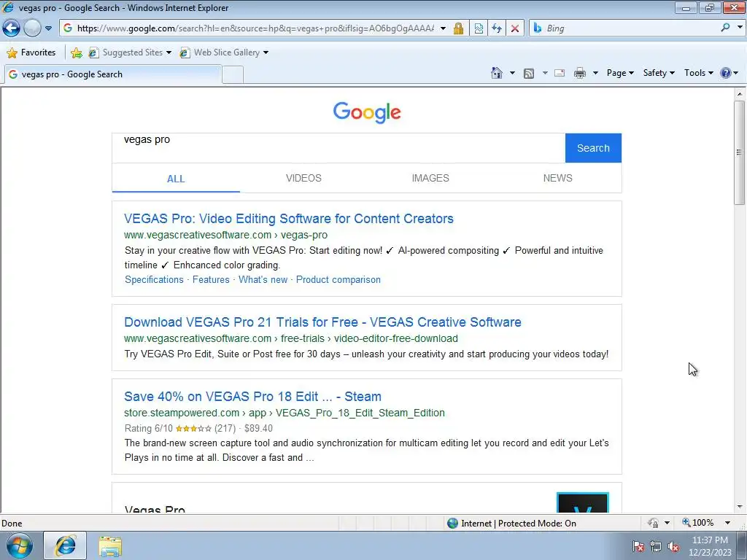Click the privacy report icon in status bar
This screenshot has width=747, height=560.
click(653, 523)
